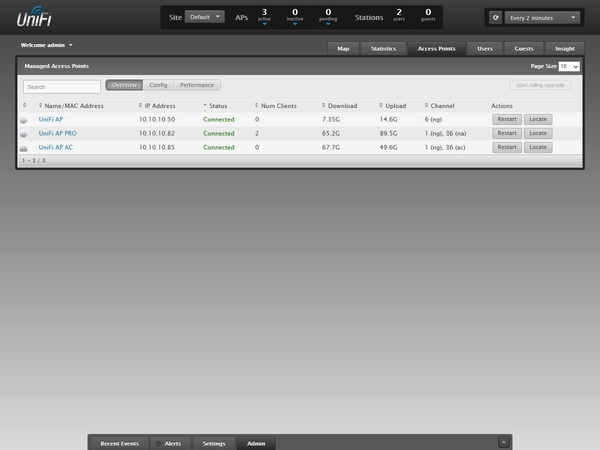This screenshot has width=600, height=450.
Task: Open the Users tab
Action: click(485, 49)
